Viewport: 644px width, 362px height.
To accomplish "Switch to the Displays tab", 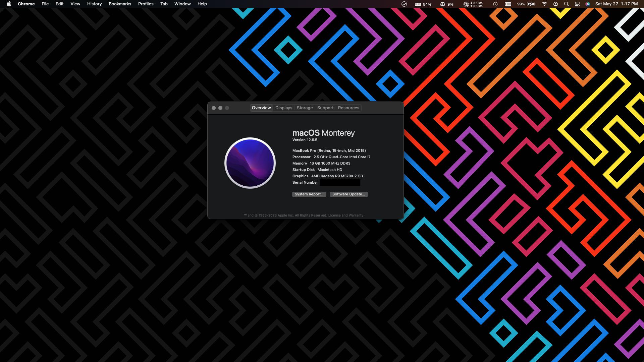I will coord(284,108).
